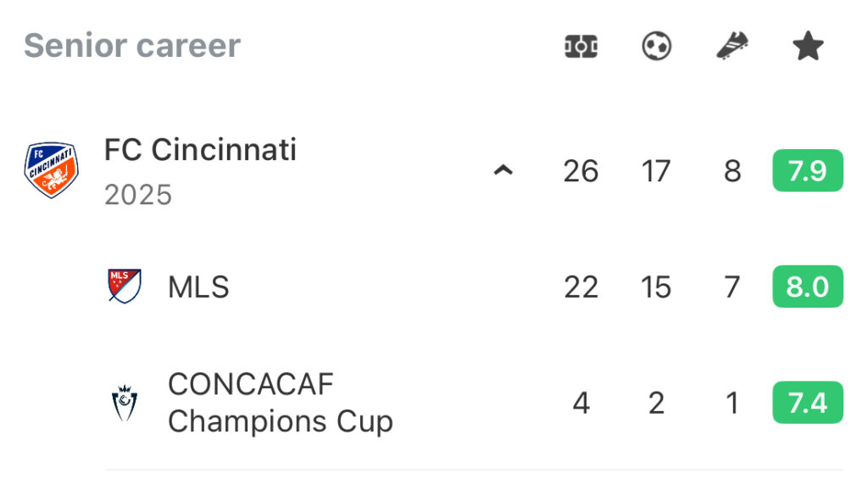868x490 pixels.
Task: Collapse the FC Cincinnati 2025 row
Action: click(504, 170)
